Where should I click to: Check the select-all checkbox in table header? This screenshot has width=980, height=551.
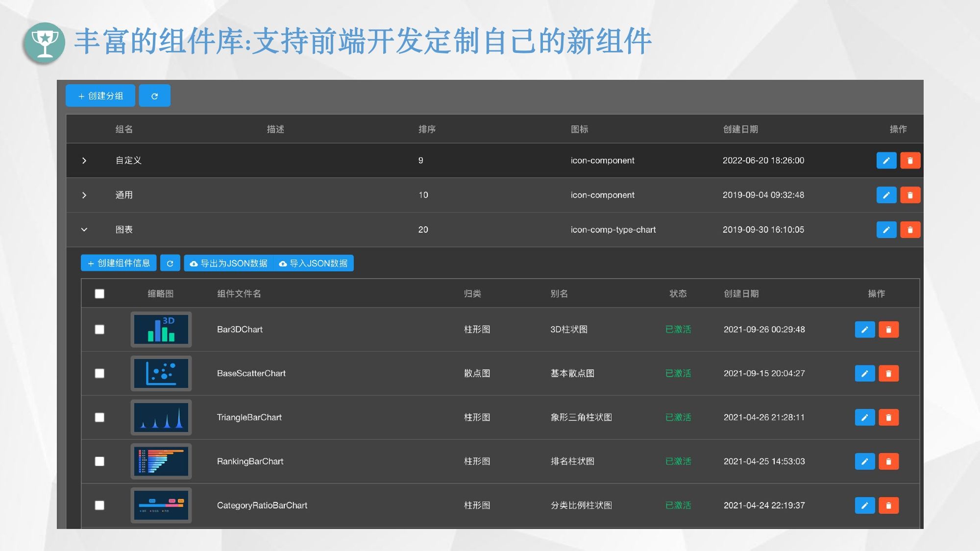tap(99, 294)
